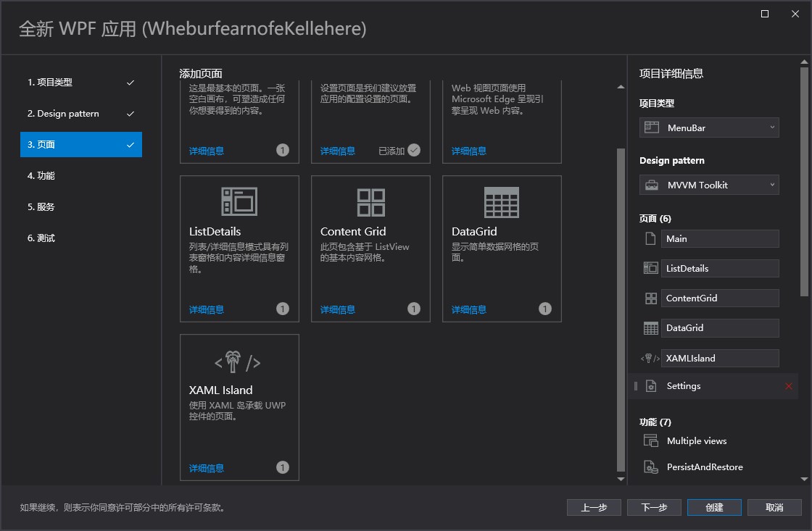Screen dimensions: 812x531
Task: Click the ListDetails icon in pages list
Action: 650,267
